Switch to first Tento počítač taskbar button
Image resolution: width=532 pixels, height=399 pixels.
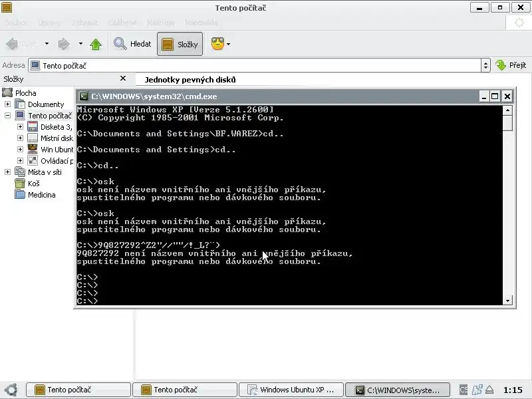click(x=78, y=390)
